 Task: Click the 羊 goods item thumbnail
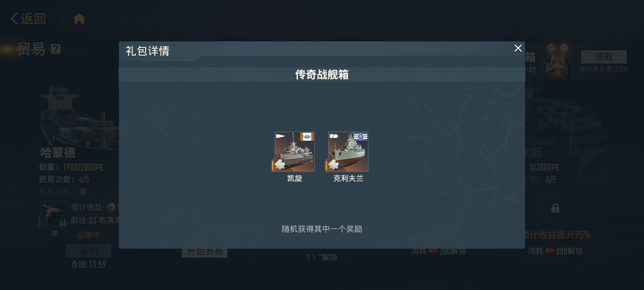[54, 214]
